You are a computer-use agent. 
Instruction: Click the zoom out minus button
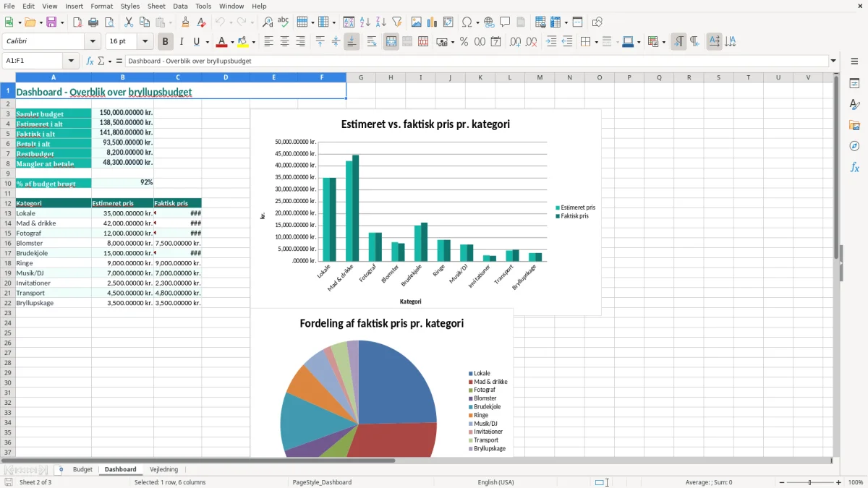coord(780,482)
